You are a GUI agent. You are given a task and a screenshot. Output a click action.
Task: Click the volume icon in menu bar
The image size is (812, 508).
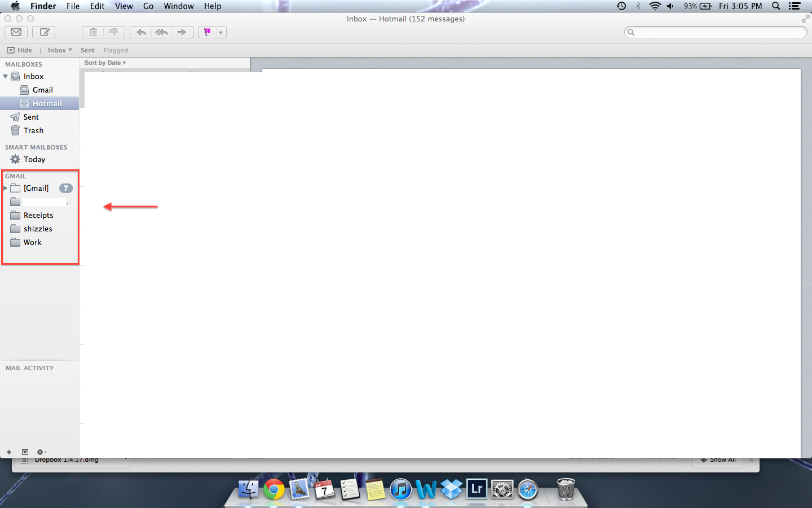(x=670, y=6)
